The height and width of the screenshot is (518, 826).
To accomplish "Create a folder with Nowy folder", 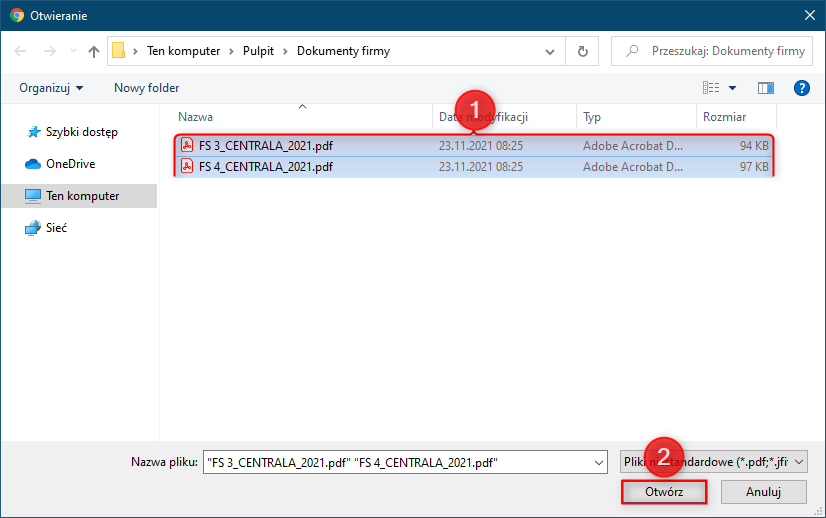I will 146,88.
